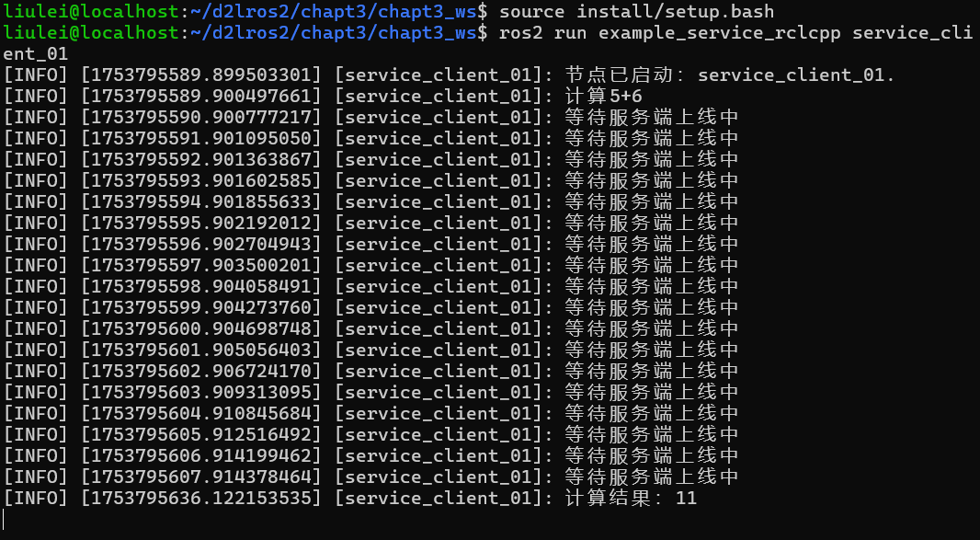Click timestamp 1753795596.902704943
Image resolution: width=980 pixels, height=540 pixels.
201,244
